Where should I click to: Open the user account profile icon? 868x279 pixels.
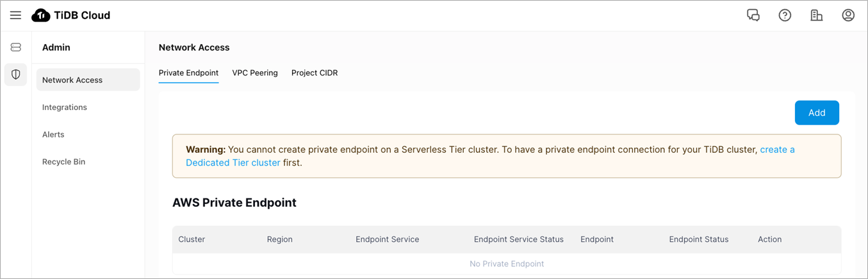[848, 15]
